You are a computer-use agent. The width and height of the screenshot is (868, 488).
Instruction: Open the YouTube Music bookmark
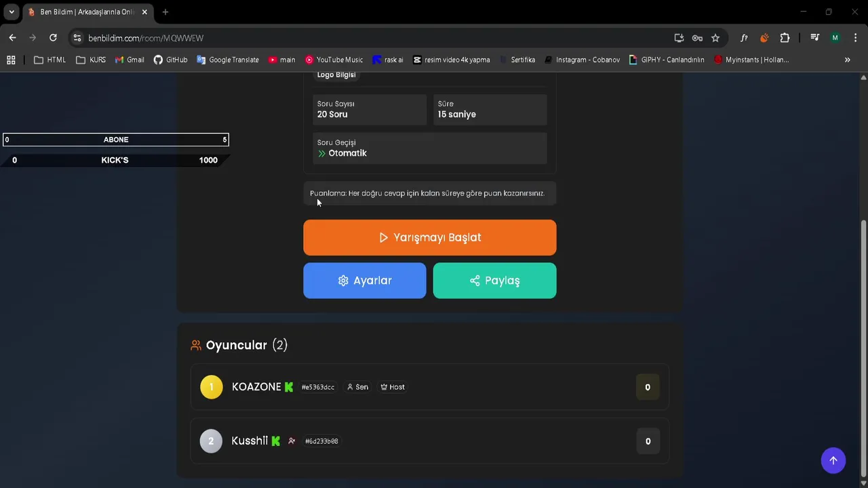[334, 60]
